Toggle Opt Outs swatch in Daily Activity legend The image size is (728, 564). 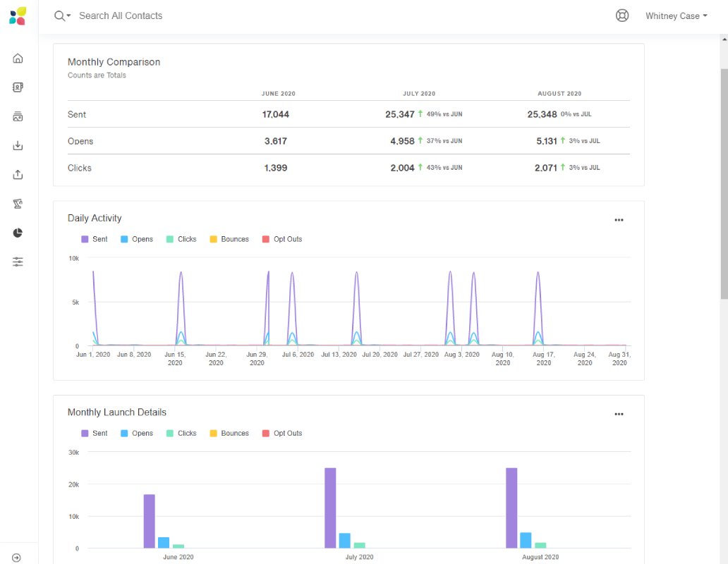pos(265,239)
